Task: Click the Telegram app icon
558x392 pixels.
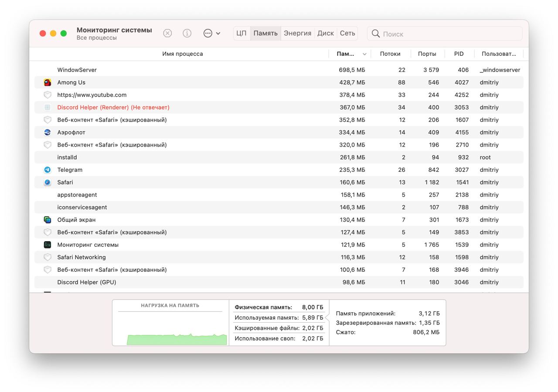Action: [48, 170]
